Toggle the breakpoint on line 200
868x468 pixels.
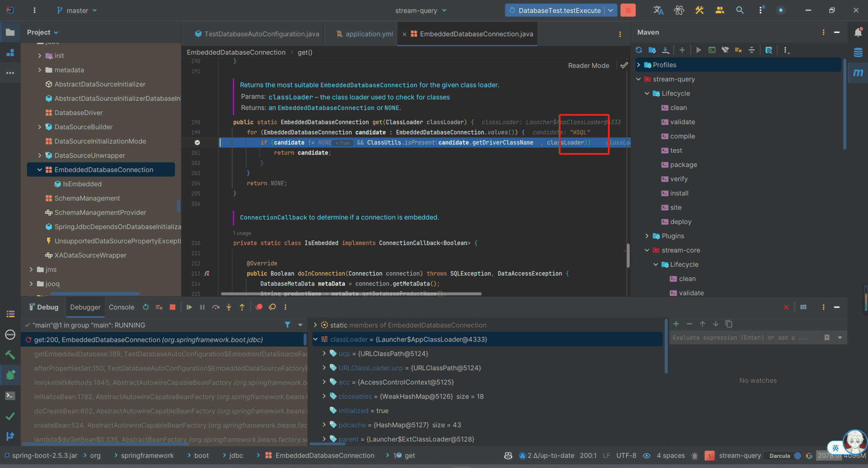197,143
